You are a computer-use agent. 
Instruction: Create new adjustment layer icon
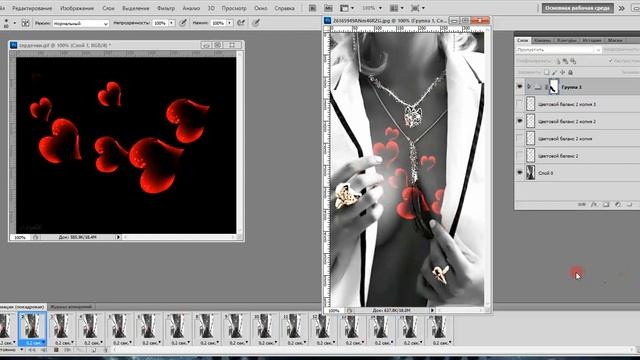click(618, 204)
